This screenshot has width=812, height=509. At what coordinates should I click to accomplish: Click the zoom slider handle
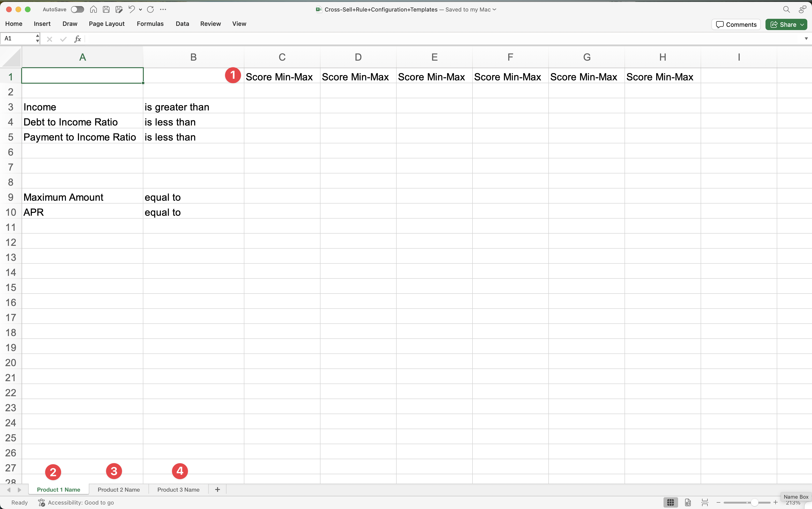[754, 503]
